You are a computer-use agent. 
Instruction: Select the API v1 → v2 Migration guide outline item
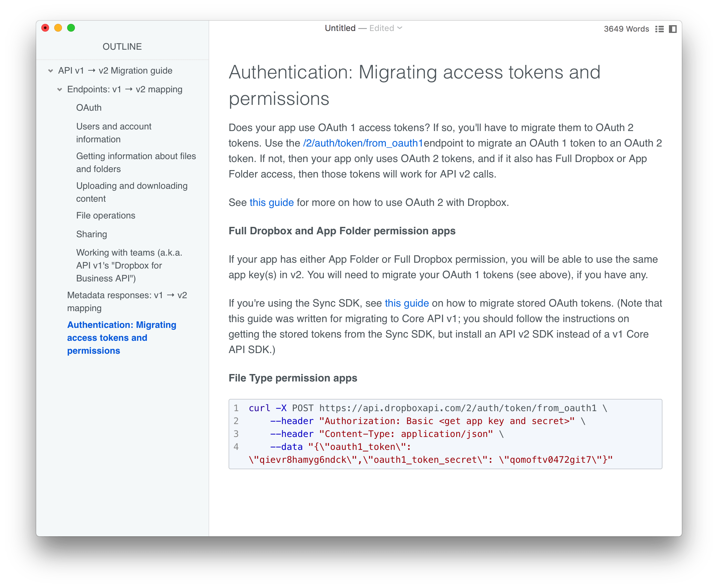tap(115, 70)
